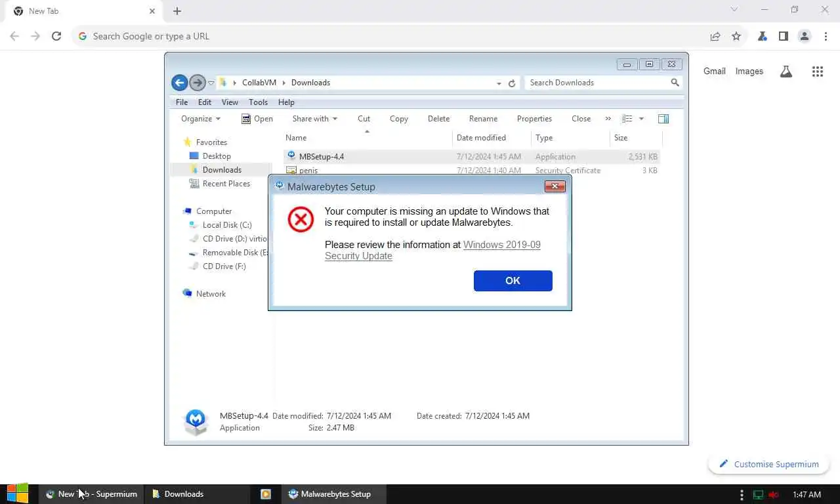The width and height of the screenshot is (840, 504).
Task: Expand the Organize dropdown
Action: click(201, 119)
